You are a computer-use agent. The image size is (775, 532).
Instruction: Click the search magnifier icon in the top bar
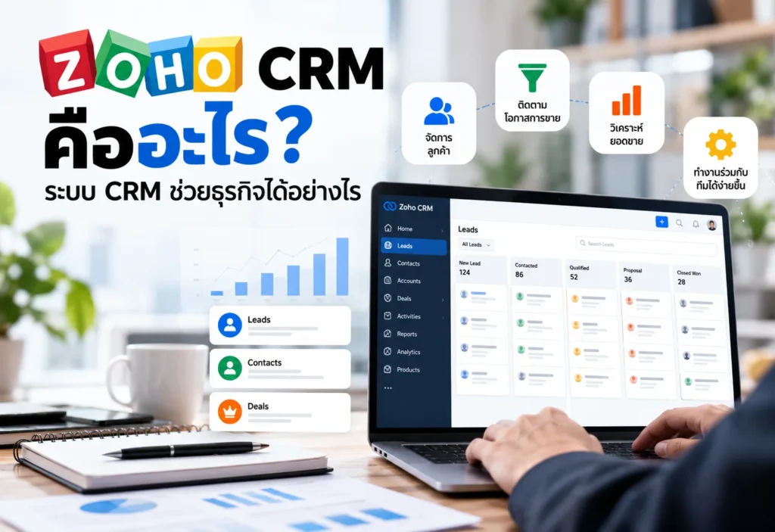coord(680,223)
